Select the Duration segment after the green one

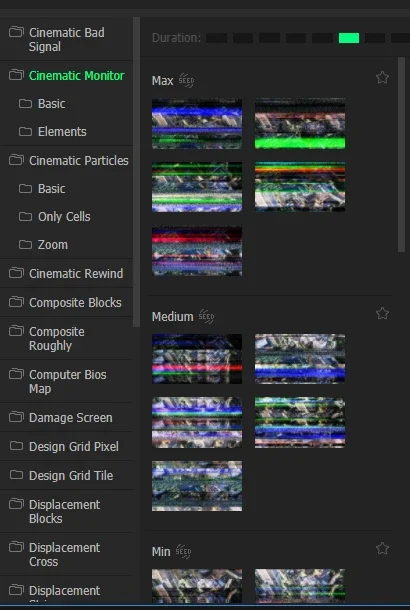click(x=375, y=38)
